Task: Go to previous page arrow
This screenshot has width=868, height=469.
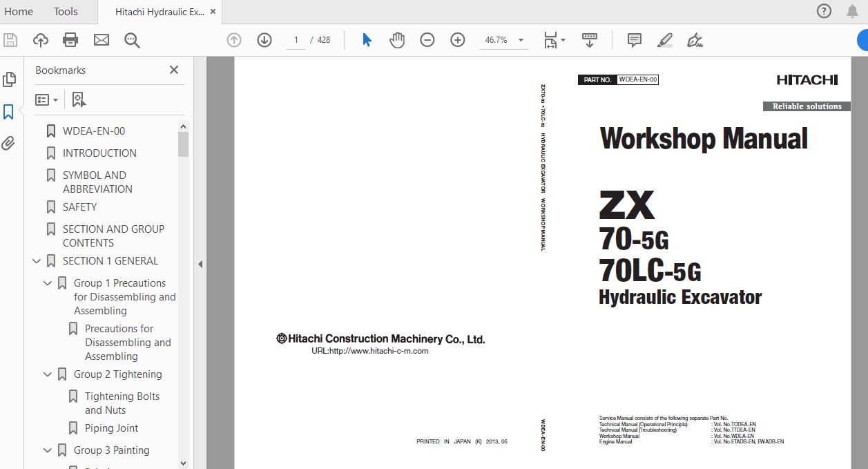Action: pos(234,40)
